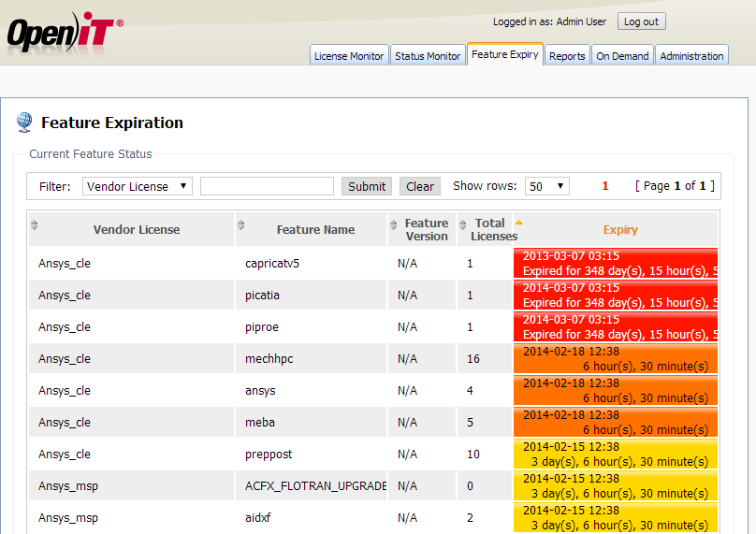Click the red expiry cell for capricatv5
The width and height of the screenshot is (756, 534).
coord(616,263)
